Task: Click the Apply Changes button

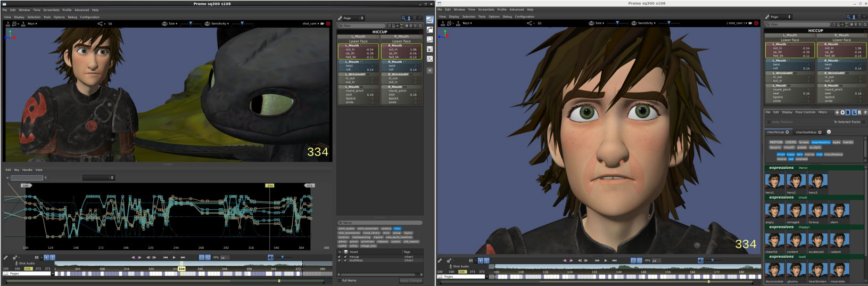Action: tap(410, 280)
